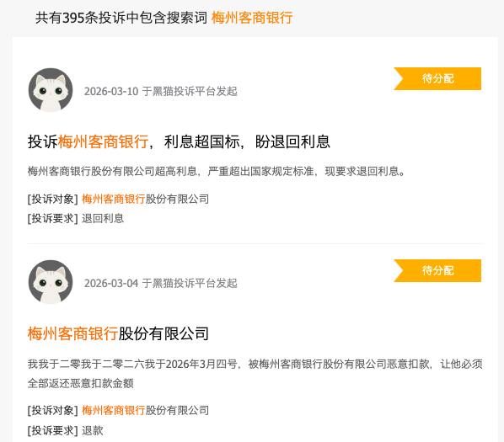Viewport: 504px width, 442px height.
Task: Open complaint titled 投诉梅州客商银行，利息超国标，盼退回利息
Action: pos(179,141)
